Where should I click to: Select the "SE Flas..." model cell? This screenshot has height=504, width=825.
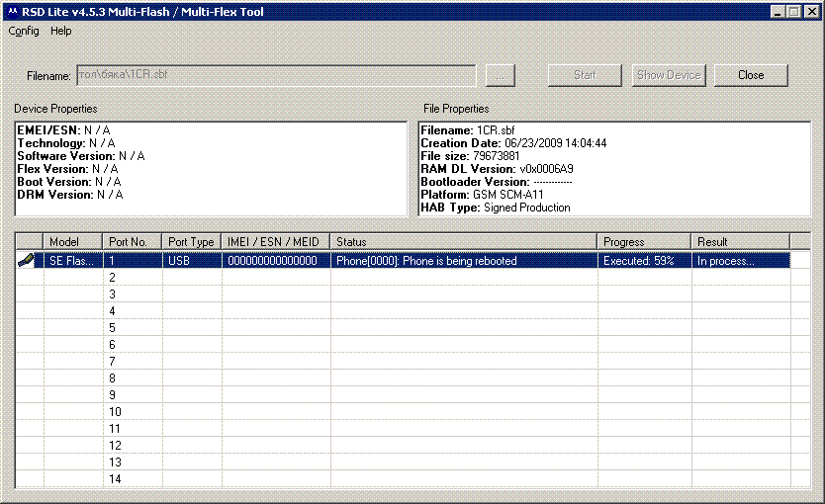tap(72, 261)
